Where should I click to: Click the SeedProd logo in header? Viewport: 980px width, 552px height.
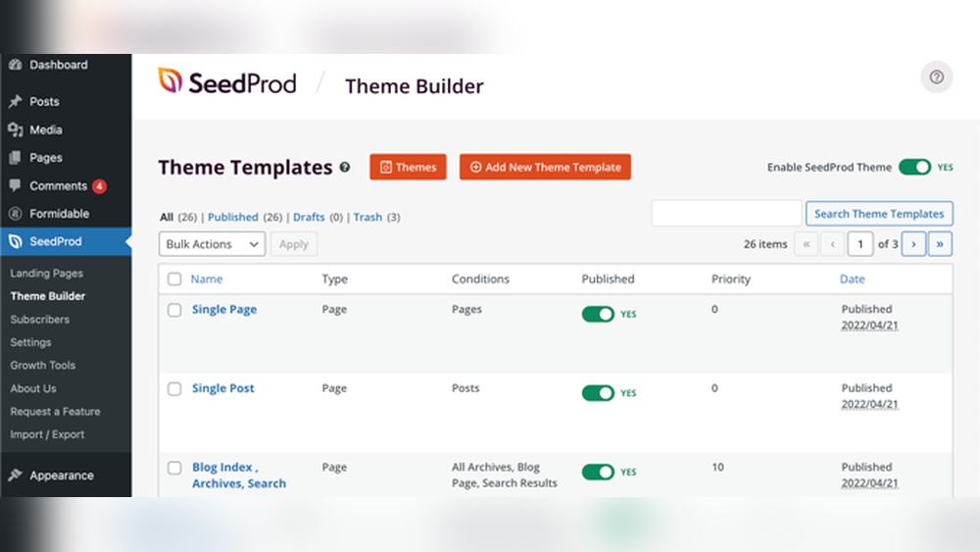(227, 82)
